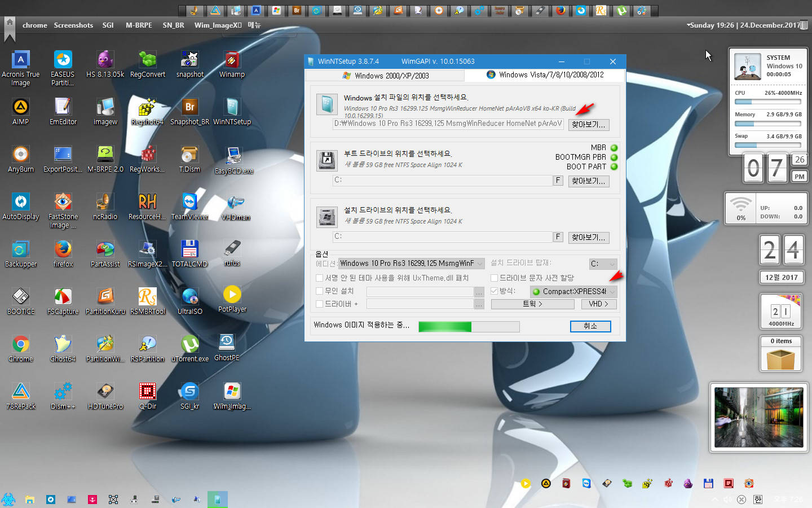Click the Memory usage bar in gadget
812x508 pixels.
(x=768, y=123)
